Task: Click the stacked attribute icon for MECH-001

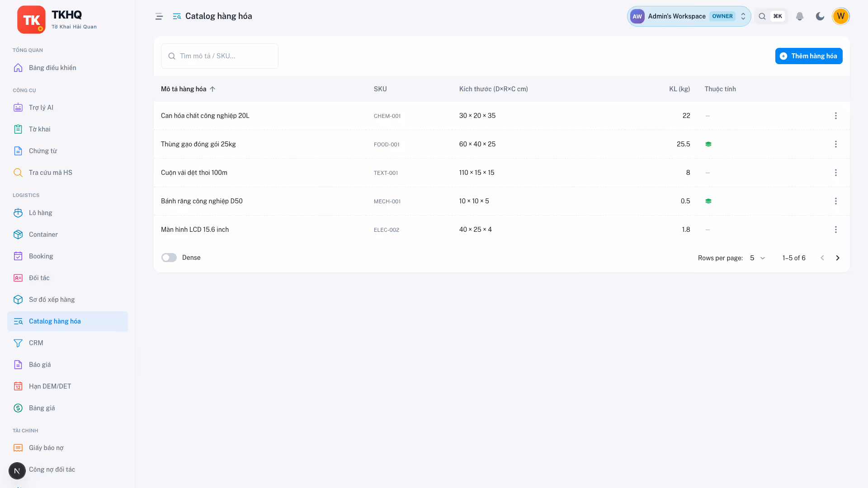Action: point(708,201)
